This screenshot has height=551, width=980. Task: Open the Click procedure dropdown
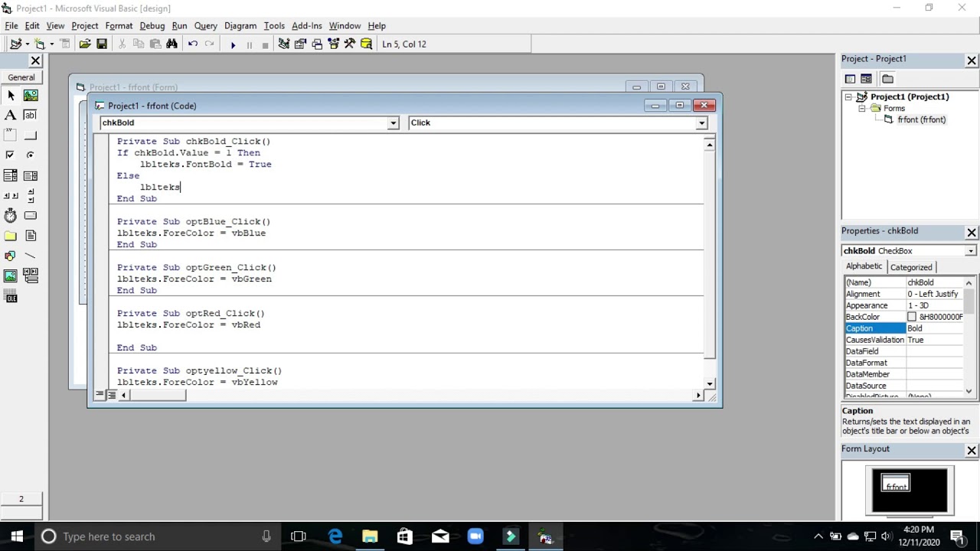click(x=701, y=122)
